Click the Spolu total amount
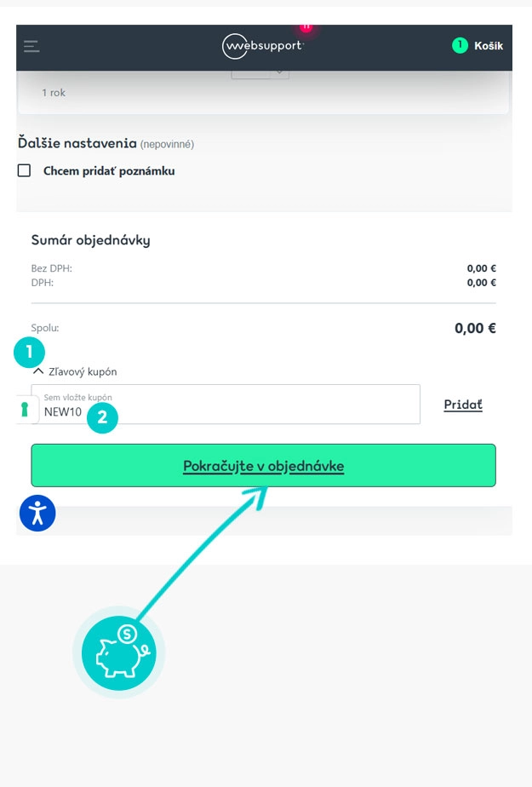The width and height of the screenshot is (532, 787). click(473, 328)
